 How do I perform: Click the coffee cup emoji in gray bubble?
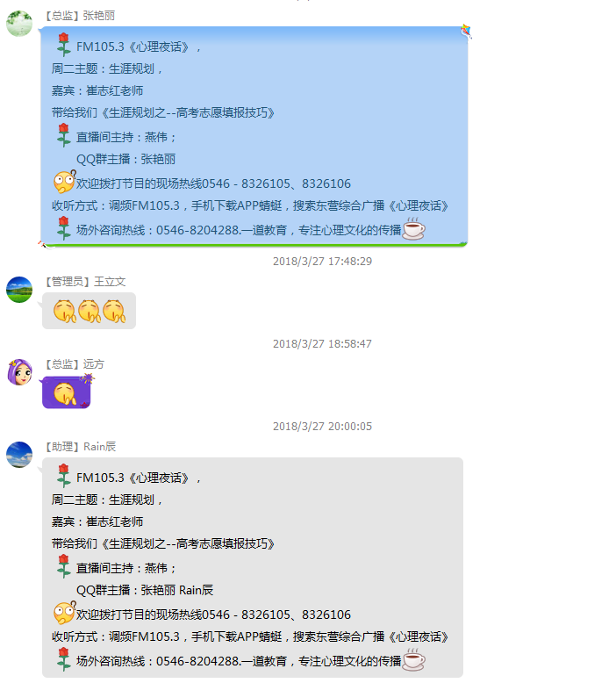click(413, 660)
